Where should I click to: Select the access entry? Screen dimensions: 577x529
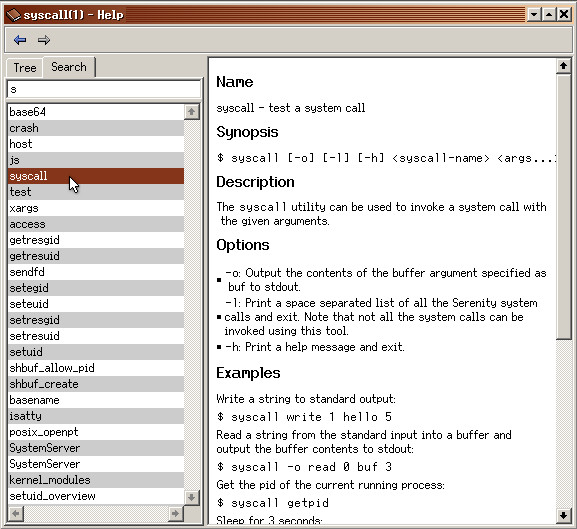tap(96, 224)
